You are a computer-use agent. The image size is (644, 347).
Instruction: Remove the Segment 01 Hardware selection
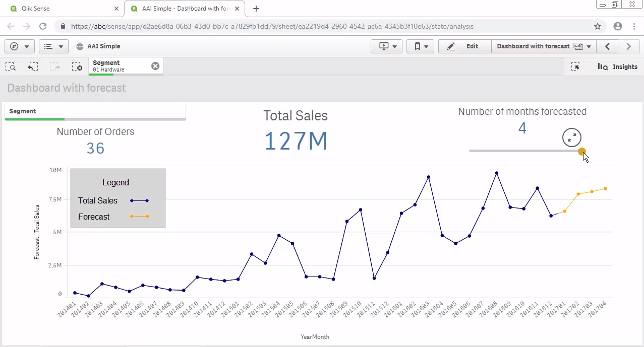point(155,66)
